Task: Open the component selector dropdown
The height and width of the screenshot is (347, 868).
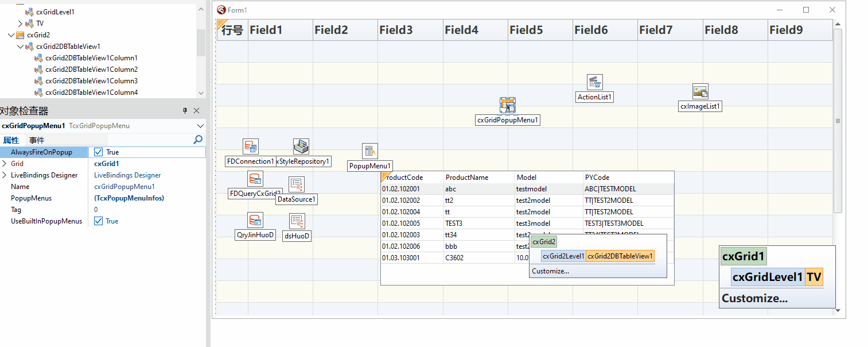Action: [200, 126]
